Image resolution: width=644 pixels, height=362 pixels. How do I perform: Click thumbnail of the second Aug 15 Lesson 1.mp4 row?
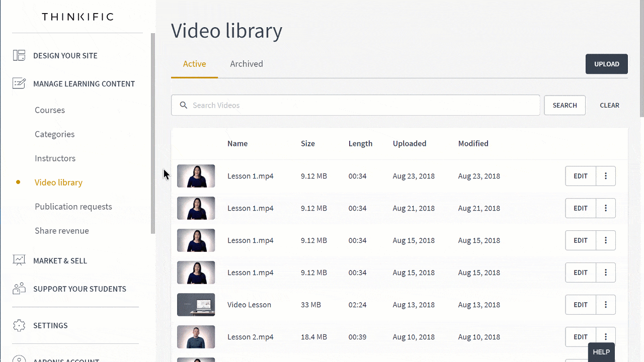[196, 273]
